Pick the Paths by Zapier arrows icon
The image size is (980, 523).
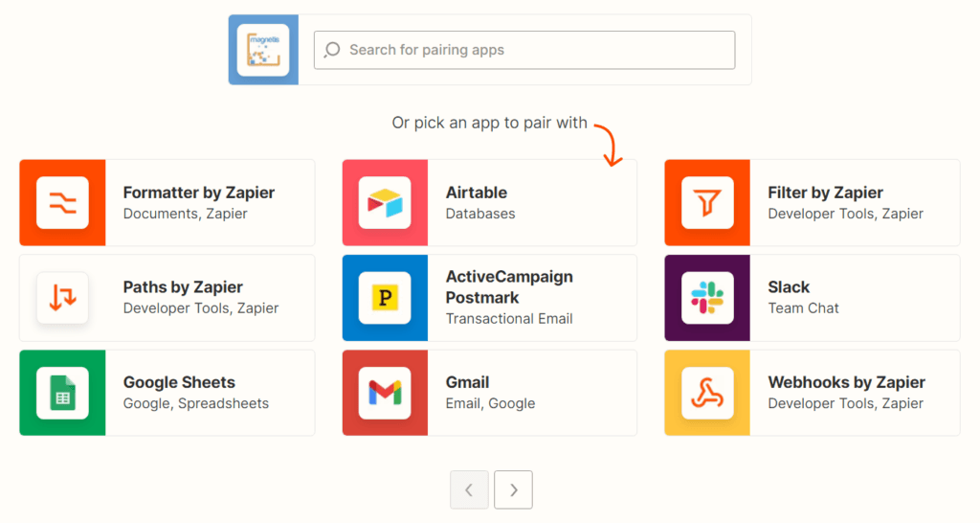[62, 298]
